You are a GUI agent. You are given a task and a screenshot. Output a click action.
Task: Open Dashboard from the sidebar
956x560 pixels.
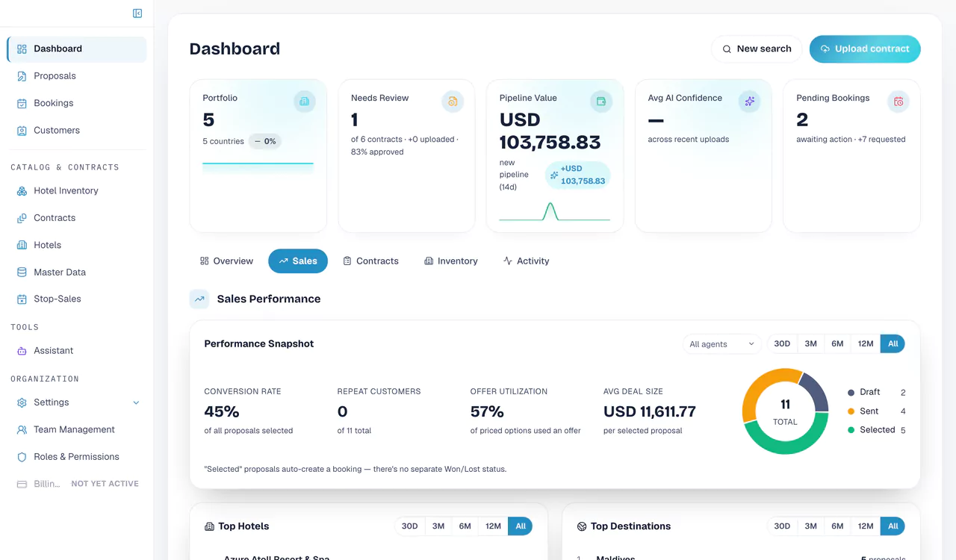(77, 49)
